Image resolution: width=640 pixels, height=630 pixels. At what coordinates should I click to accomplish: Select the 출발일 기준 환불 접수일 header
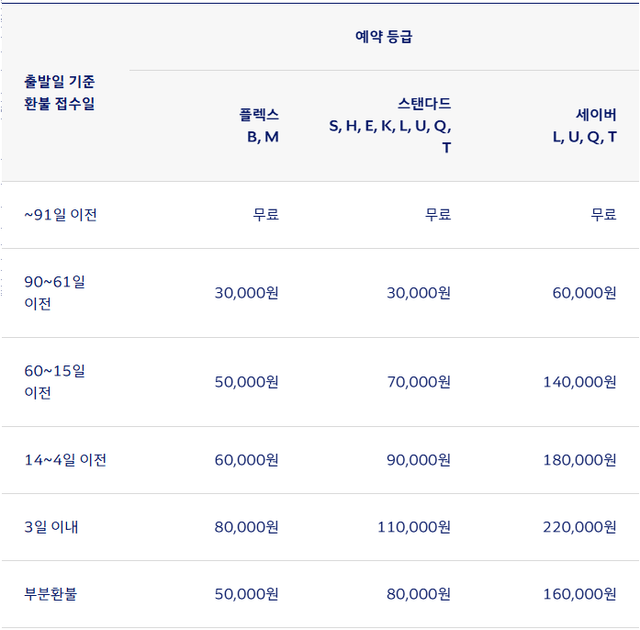[x=60, y=92]
